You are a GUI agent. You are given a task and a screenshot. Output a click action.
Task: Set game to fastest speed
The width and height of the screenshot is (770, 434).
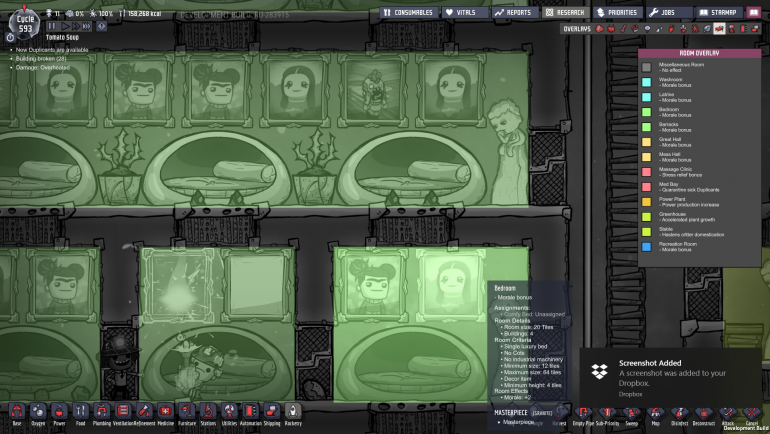coord(86,26)
